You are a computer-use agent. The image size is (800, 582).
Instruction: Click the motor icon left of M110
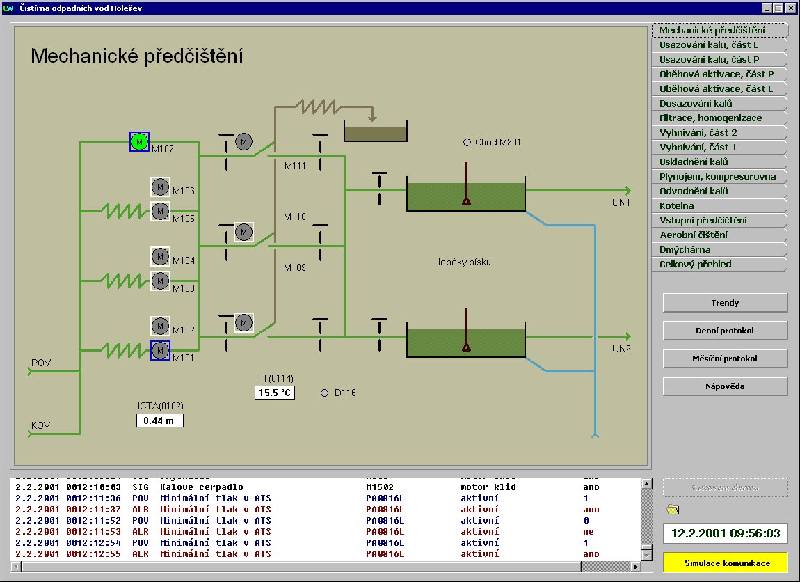(243, 232)
